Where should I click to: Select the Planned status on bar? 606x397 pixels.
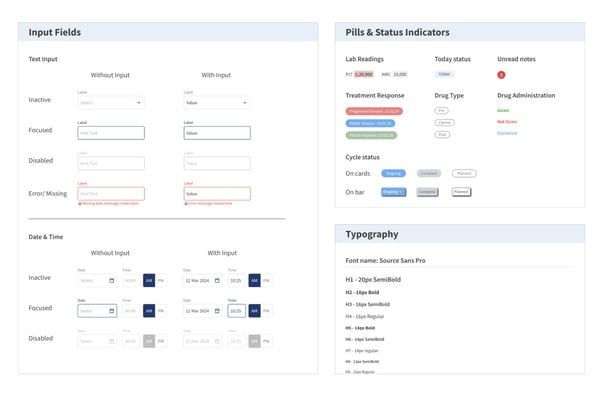click(x=461, y=192)
